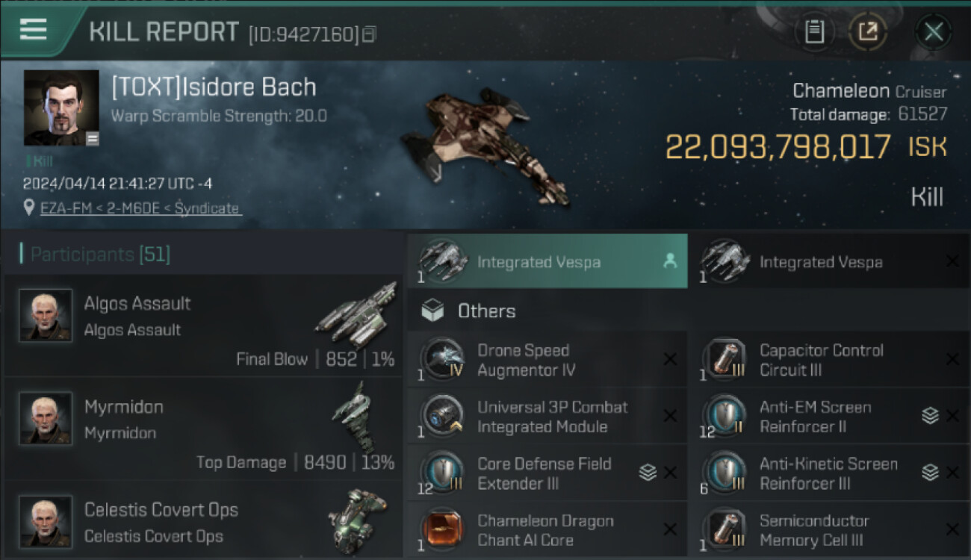Viewport: 971px width, 560px height.
Task: Select the second Integrated Vespa entry
Action: 829,261
